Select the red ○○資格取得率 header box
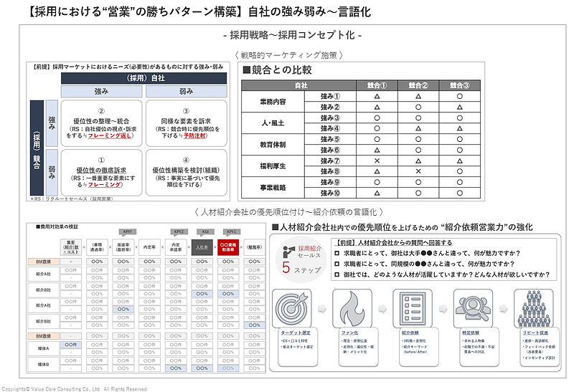Image resolution: width=574 pixels, height=392 pixels. coord(228,247)
